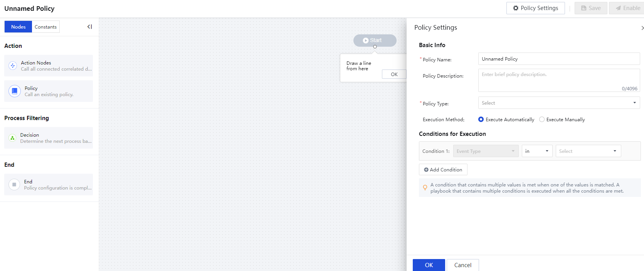644x271 pixels.
Task: Switch to the Nodes tab
Action: (18, 27)
